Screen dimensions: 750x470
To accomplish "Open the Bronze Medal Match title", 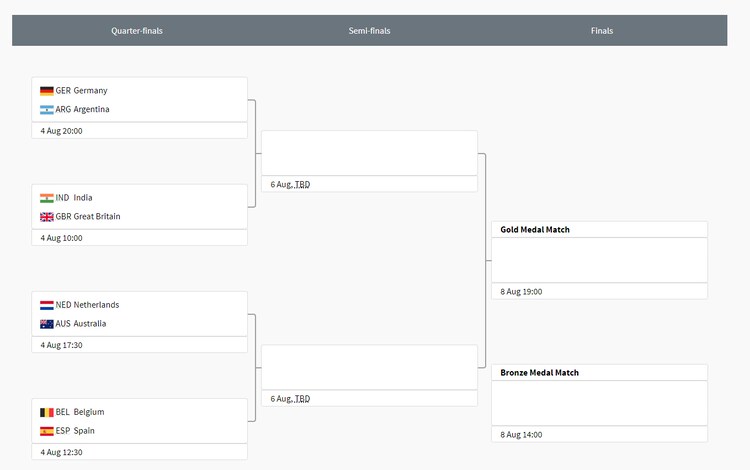I will (539, 373).
